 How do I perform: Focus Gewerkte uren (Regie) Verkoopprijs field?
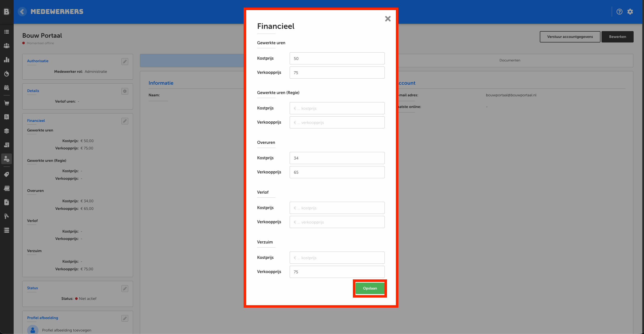[x=337, y=122]
